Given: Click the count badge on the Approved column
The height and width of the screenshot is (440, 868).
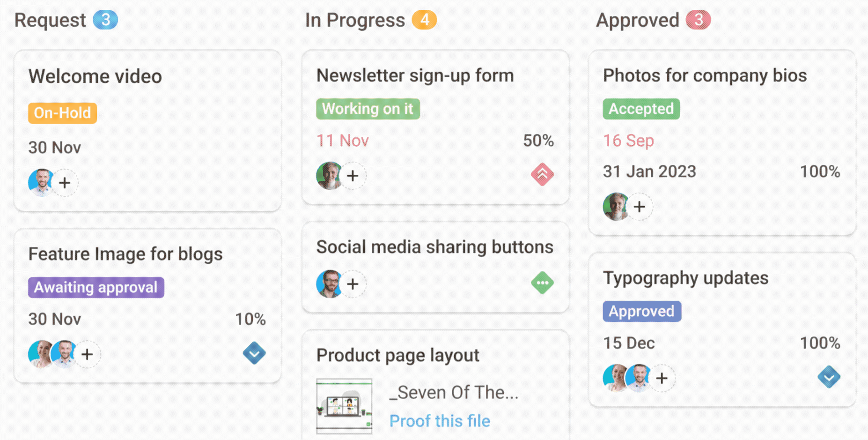Looking at the screenshot, I should pos(700,20).
